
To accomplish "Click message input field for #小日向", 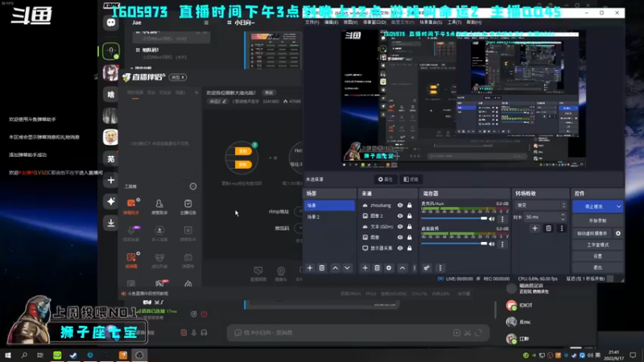I will [345, 333].
